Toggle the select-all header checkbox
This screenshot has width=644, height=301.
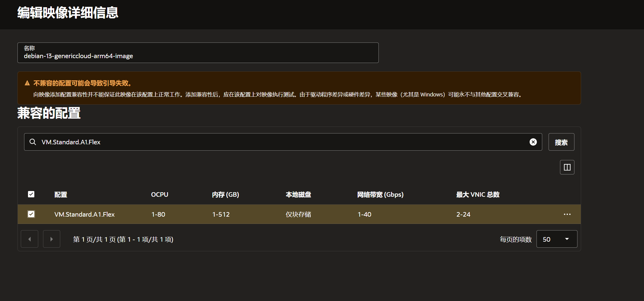point(31,194)
